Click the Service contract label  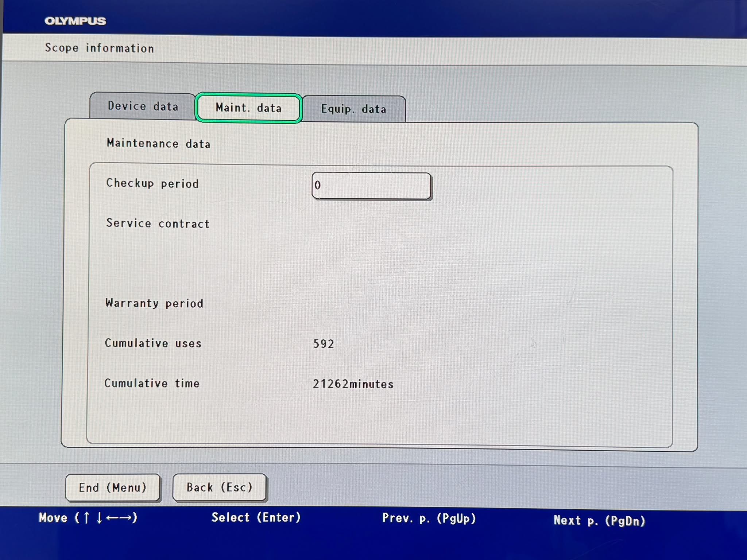(158, 223)
